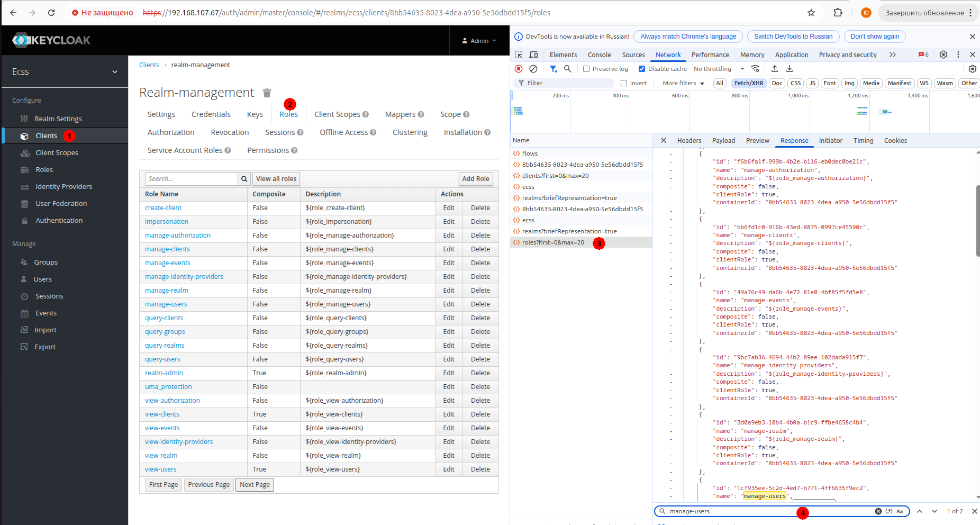Switch to the Headers tab
Viewport: 980px width, 525px height.
[x=689, y=140]
